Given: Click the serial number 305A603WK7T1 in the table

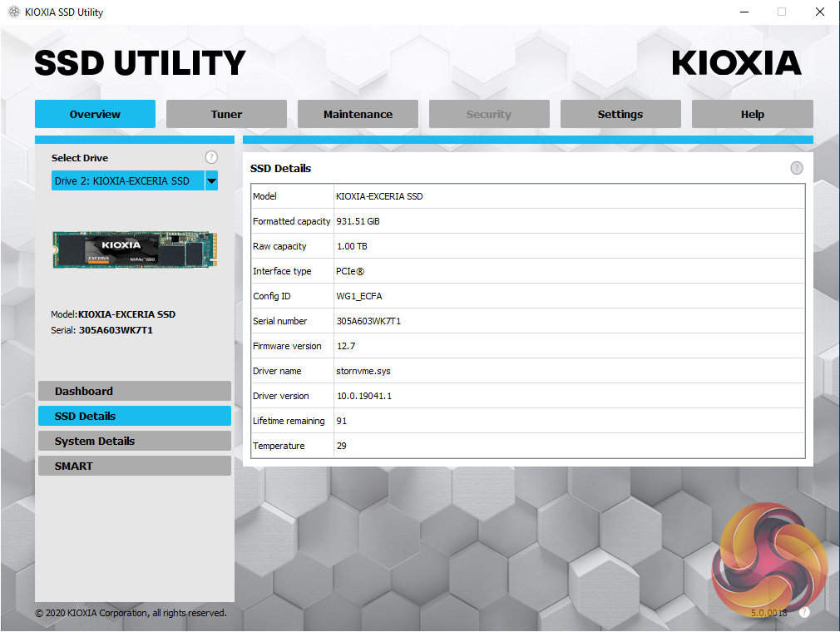Looking at the screenshot, I should pos(368,321).
